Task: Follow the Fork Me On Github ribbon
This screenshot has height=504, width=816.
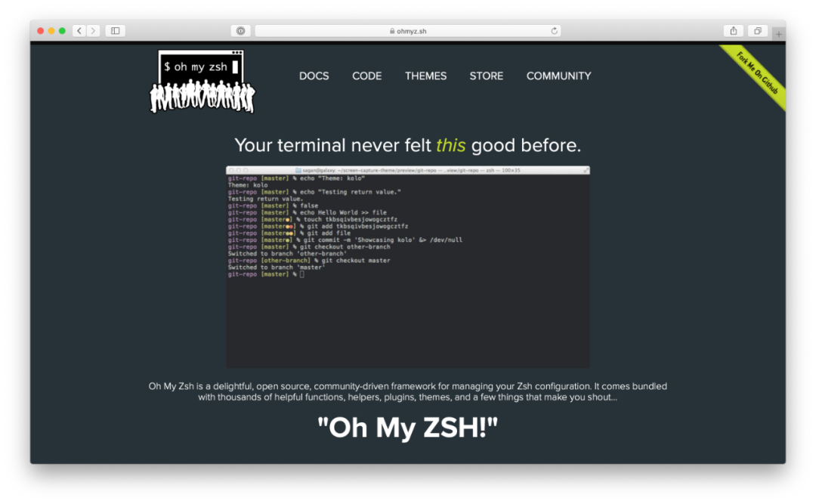Action: pos(758,73)
